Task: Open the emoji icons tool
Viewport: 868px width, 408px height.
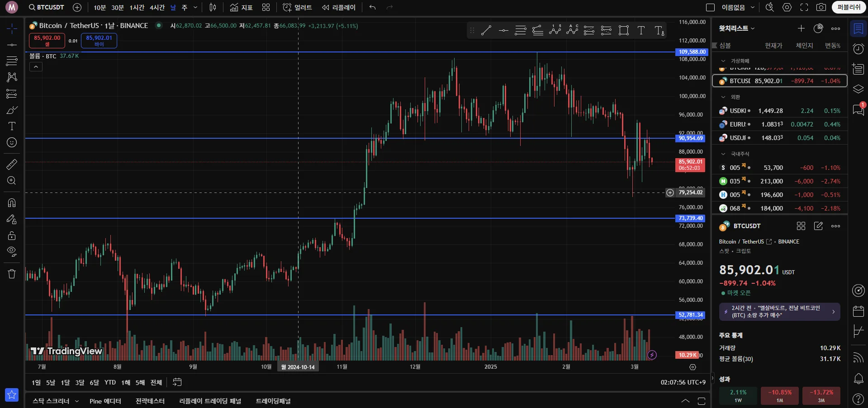Action: click(12, 142)
